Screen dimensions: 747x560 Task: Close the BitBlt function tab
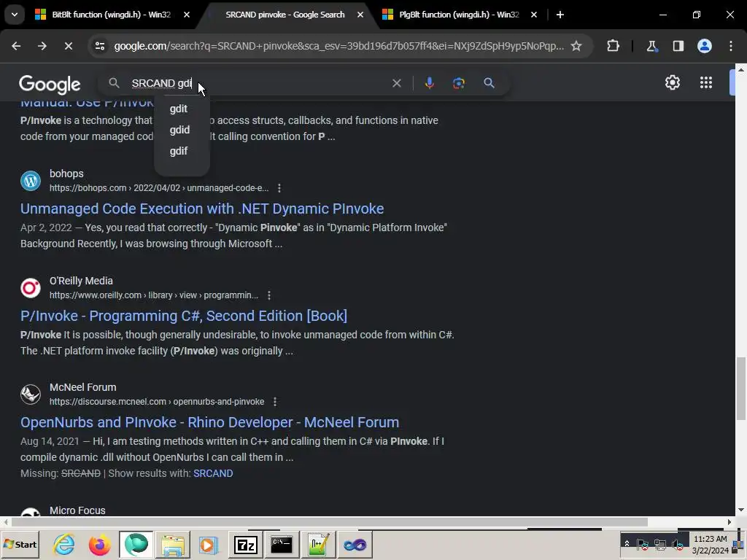point(187,15)
